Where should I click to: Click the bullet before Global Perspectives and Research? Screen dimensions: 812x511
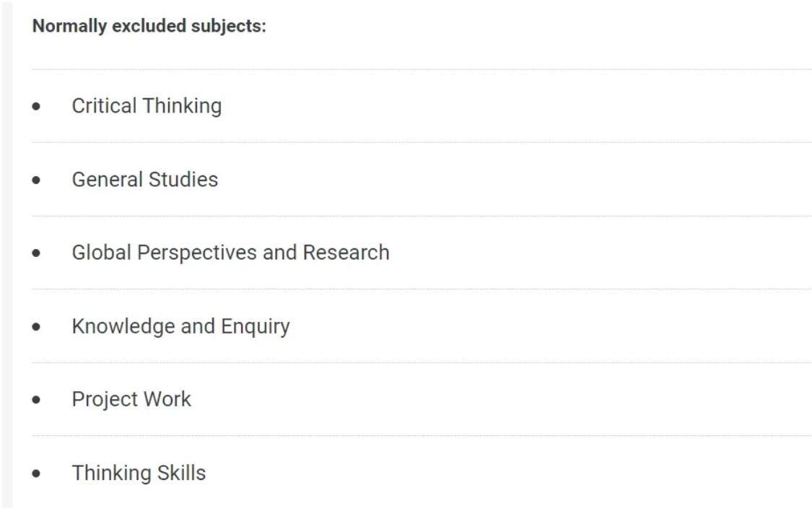[36, 253]
